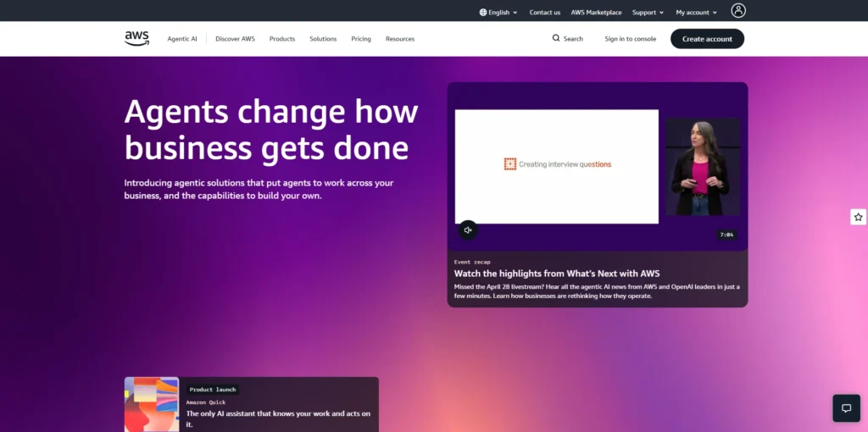Viewport: 868px width, 432px height.
Task: Open the Solutions menu
Action: tap(323, 39)
